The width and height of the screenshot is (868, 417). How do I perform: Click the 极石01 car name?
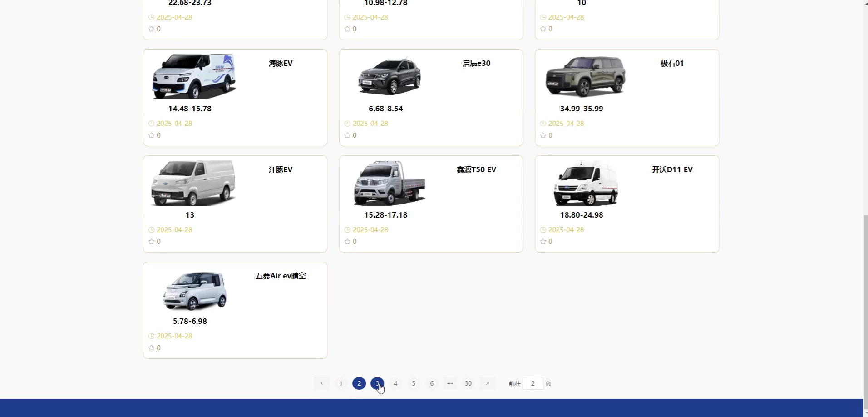coord(672,63)
